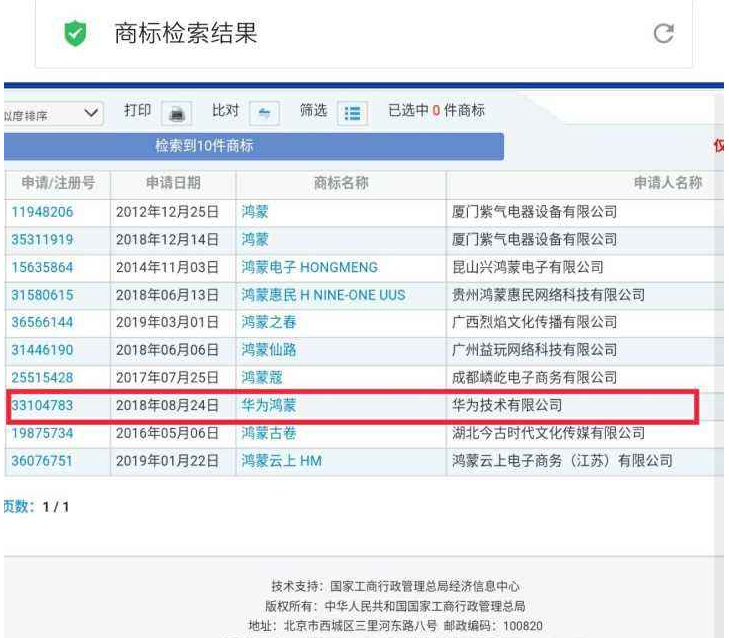Click the refresh icon in the header
729x638 pixels.
pos(663,33)
